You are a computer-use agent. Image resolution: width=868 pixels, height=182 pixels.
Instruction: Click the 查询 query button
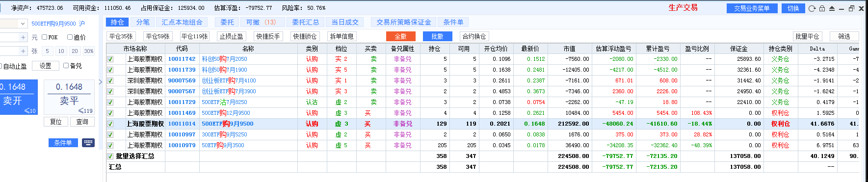click(x=82, y=122)
